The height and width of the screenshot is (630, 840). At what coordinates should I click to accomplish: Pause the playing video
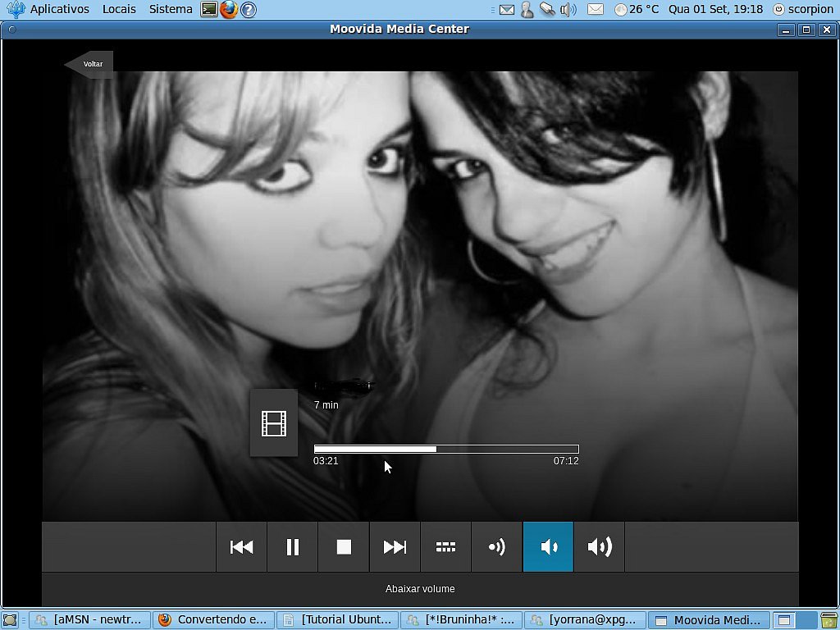coord(293,547)
